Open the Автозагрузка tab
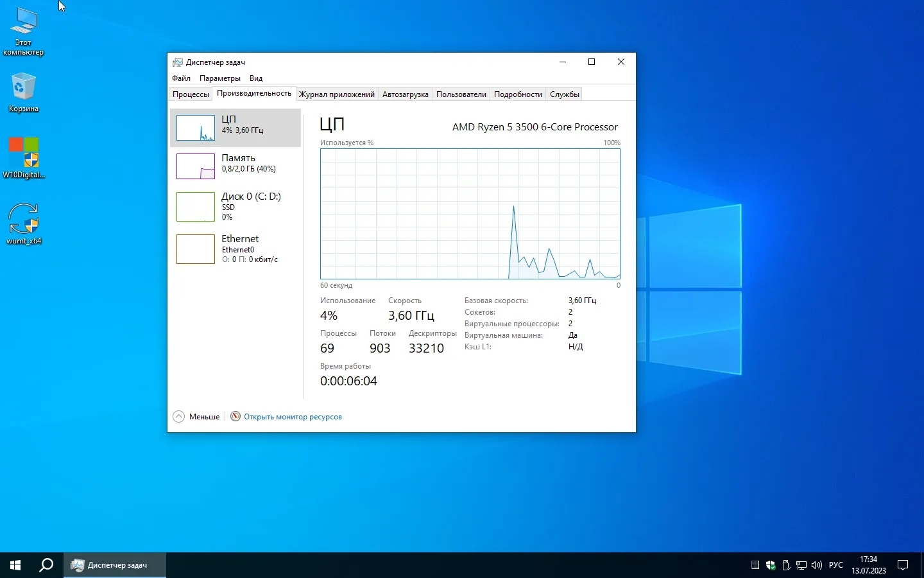The width and height of the screenshot is (924, 578). 406,94
